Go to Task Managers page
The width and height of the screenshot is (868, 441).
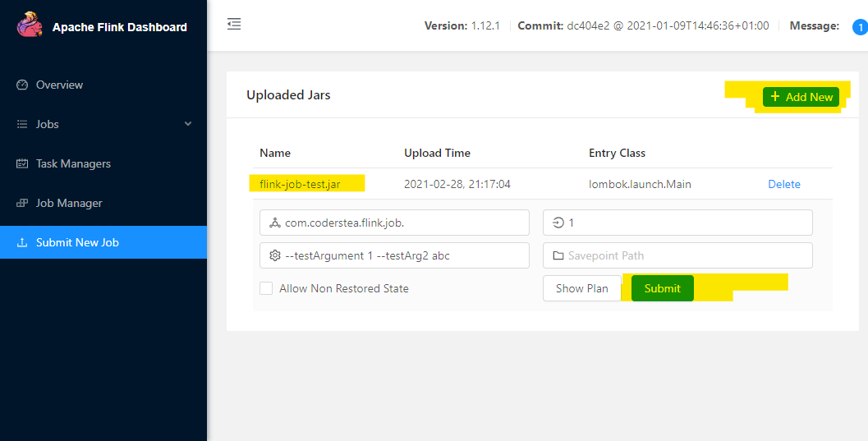(73, 163)
